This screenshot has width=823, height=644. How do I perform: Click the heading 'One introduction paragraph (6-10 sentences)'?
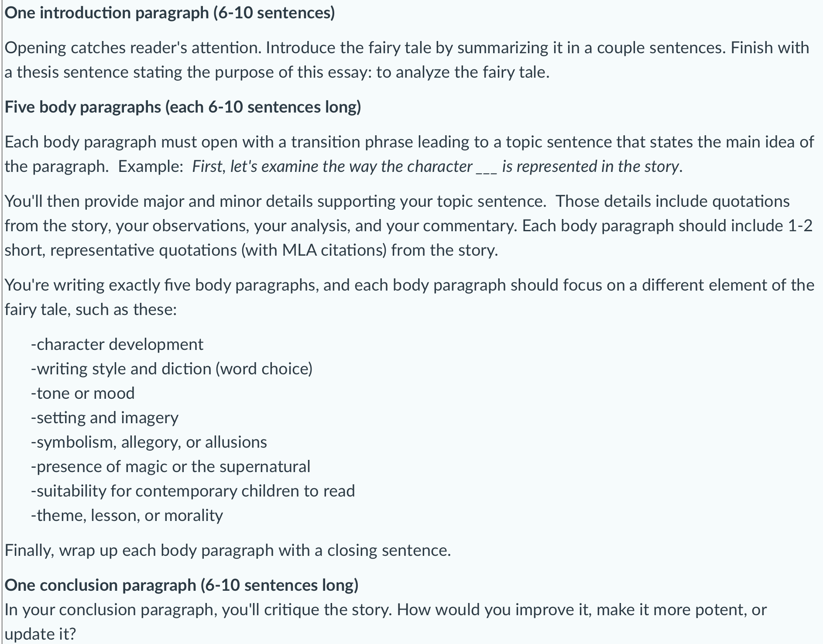point(170,13)
